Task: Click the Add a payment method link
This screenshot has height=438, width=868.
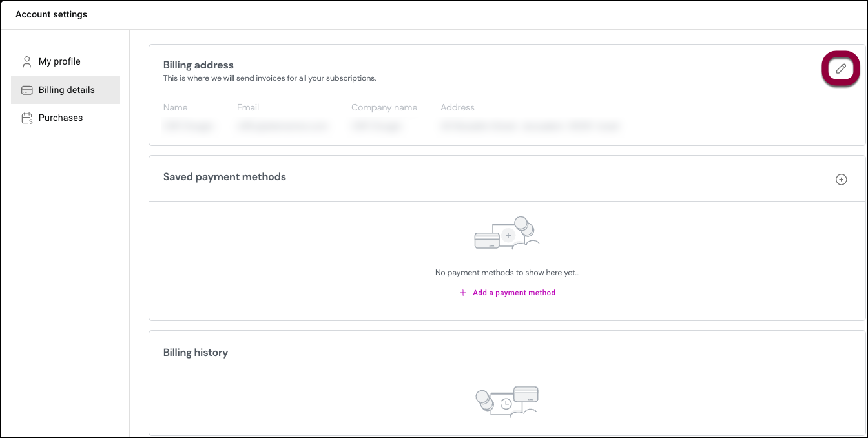Action: (513, 293)
